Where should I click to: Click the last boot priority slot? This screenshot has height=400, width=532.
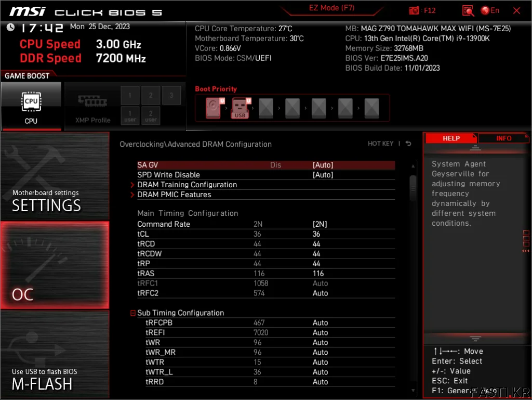[372, 108]
